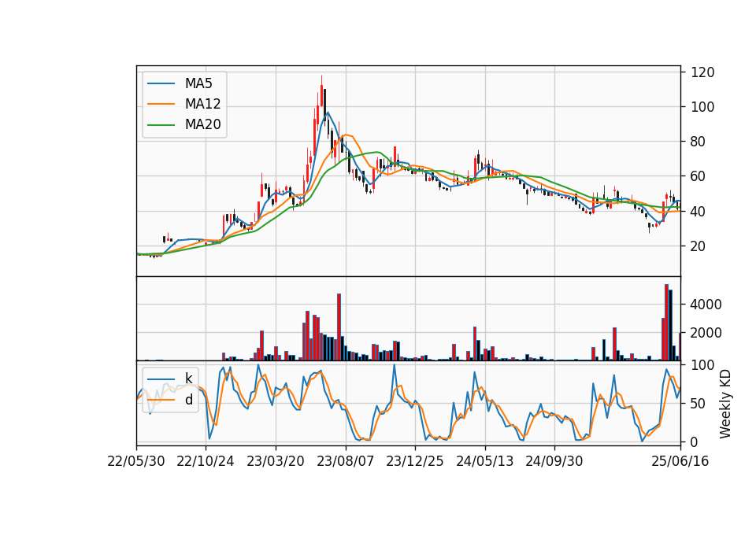Click the volume axis label 2000
The height and width of the screenshot is (543, 756).
(706, 333)
